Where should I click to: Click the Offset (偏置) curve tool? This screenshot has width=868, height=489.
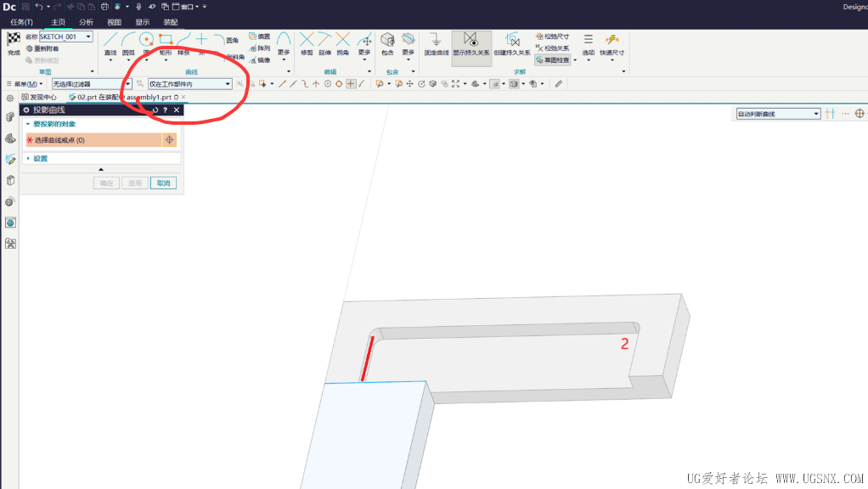260,37
